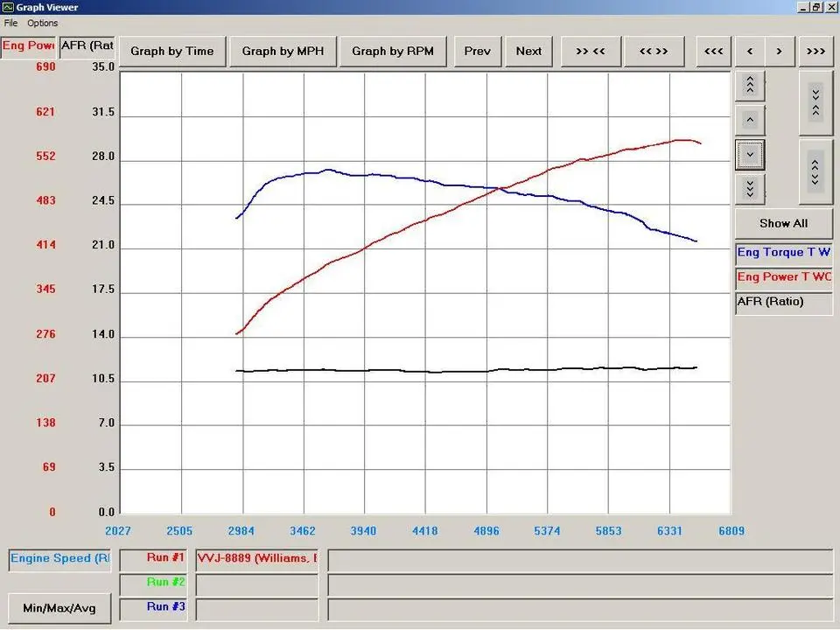Image resolution: width=840 pixels, height=630 pixels.
Task: Open the File menu
Action: click(10, 23)
